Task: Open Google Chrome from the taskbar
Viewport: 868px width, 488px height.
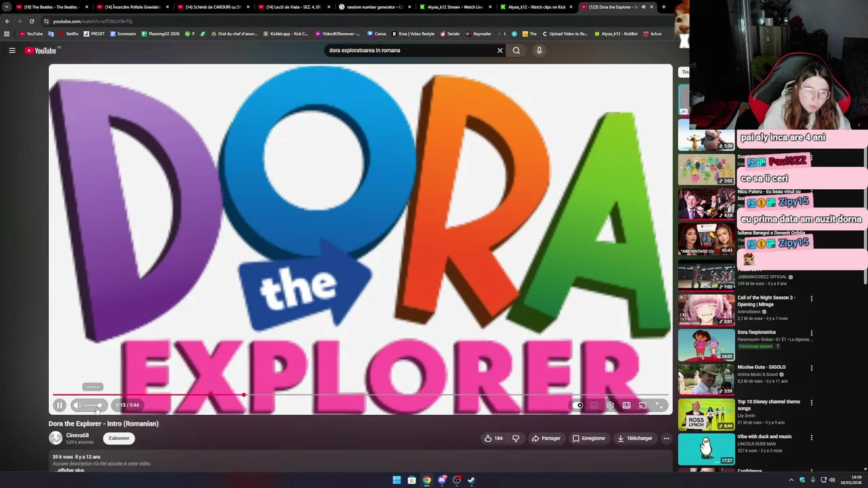Action: (x=427, y=481)
